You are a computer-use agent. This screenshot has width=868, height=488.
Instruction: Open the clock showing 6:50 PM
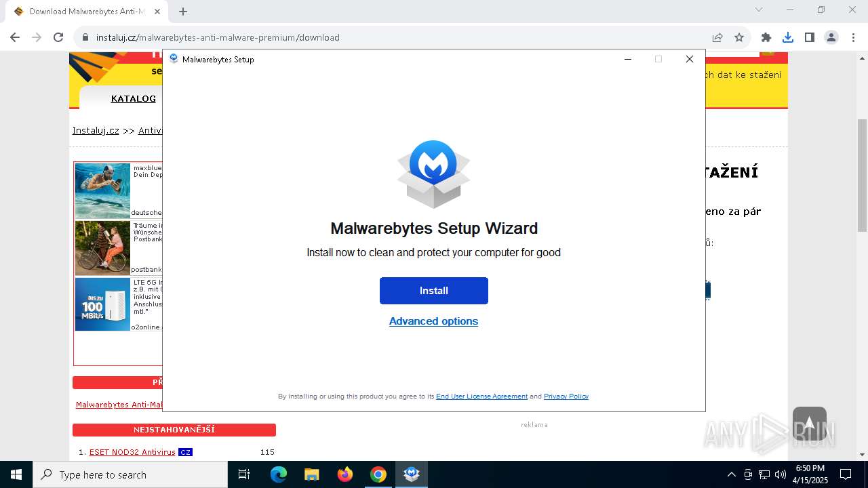click(810, 474)
